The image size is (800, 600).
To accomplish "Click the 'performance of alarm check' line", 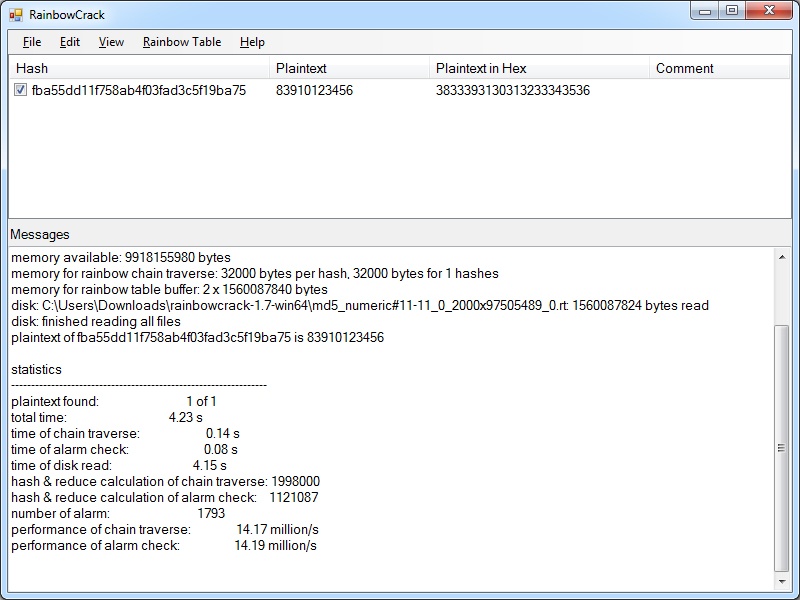I will click(x=164, y=545).
